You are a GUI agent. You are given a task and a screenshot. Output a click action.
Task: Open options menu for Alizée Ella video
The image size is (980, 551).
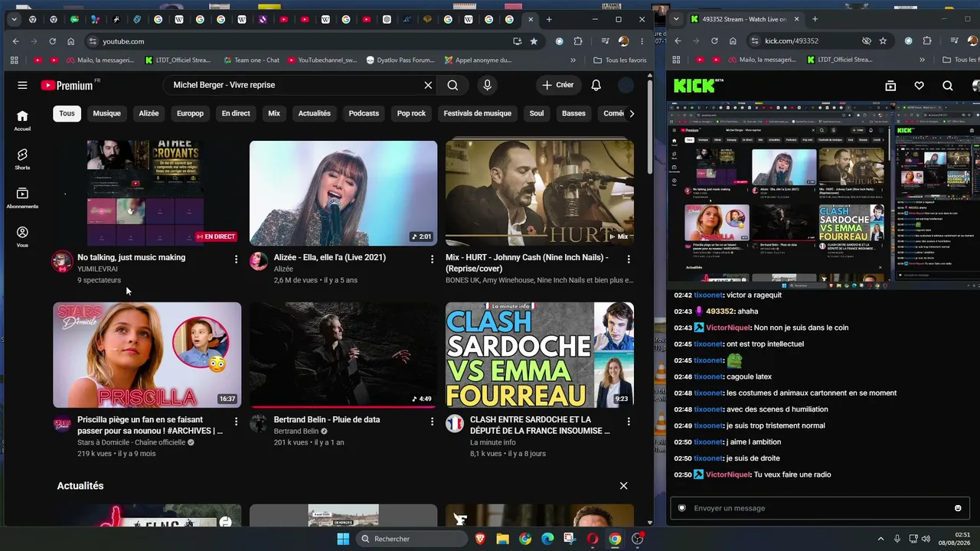(432, 259)
